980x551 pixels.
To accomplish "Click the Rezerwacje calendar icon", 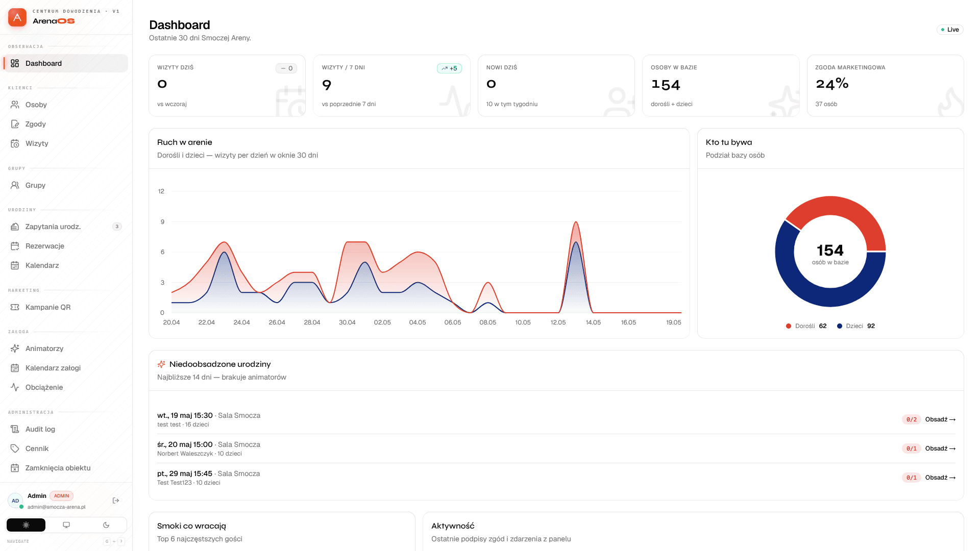I will (x=15, y=246).
